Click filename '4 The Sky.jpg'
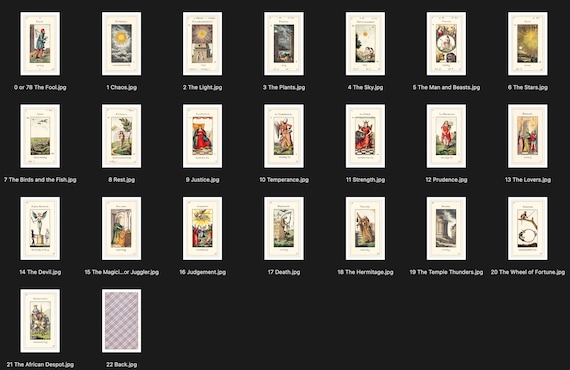Viewport: 570px width, 370px height. click(x=365, y=87)
